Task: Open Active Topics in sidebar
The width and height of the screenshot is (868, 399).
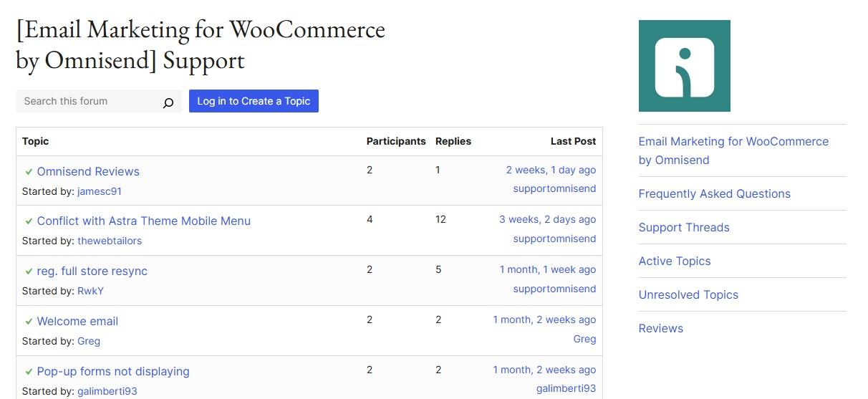Action: click(675, 261)
